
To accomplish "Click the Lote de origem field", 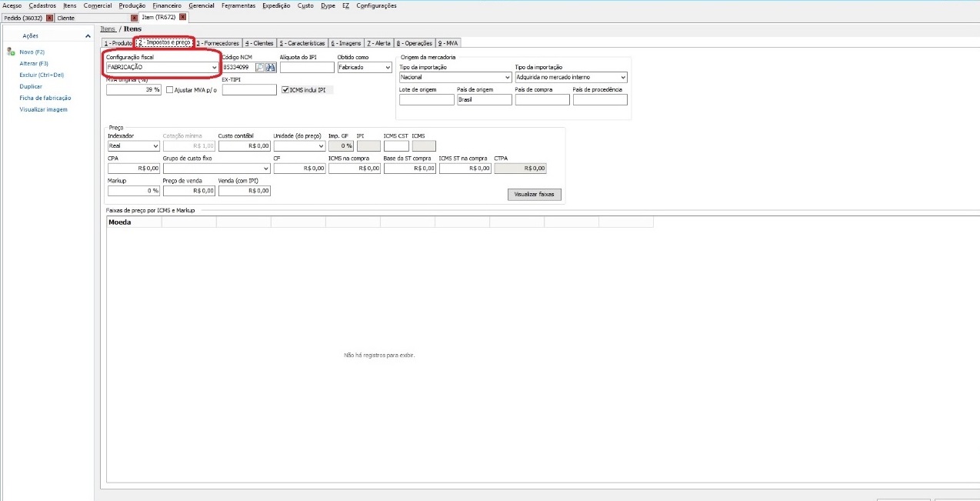I will coord(427,100).
